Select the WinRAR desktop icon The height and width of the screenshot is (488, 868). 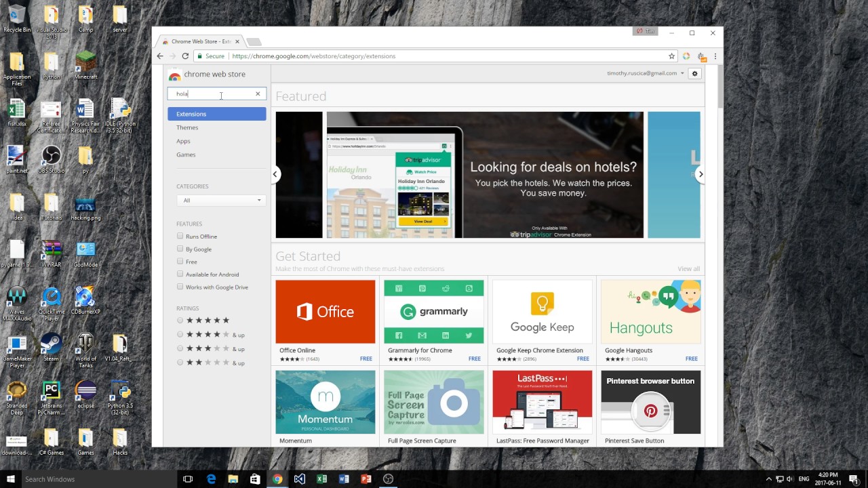coord(52,254)
